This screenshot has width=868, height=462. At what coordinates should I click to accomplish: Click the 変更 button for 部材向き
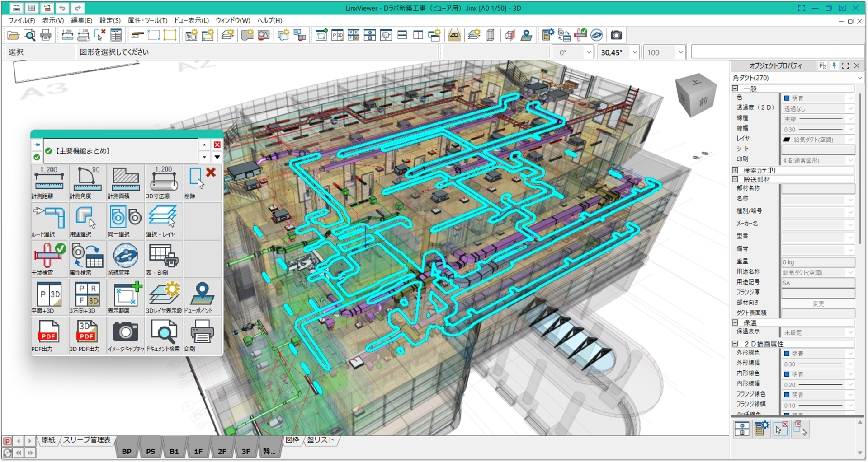point(818,303)
